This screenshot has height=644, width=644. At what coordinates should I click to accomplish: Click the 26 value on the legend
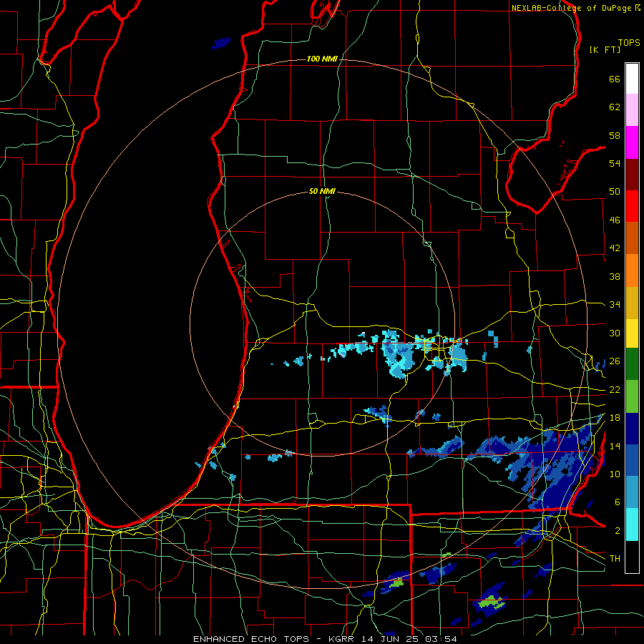615,361
